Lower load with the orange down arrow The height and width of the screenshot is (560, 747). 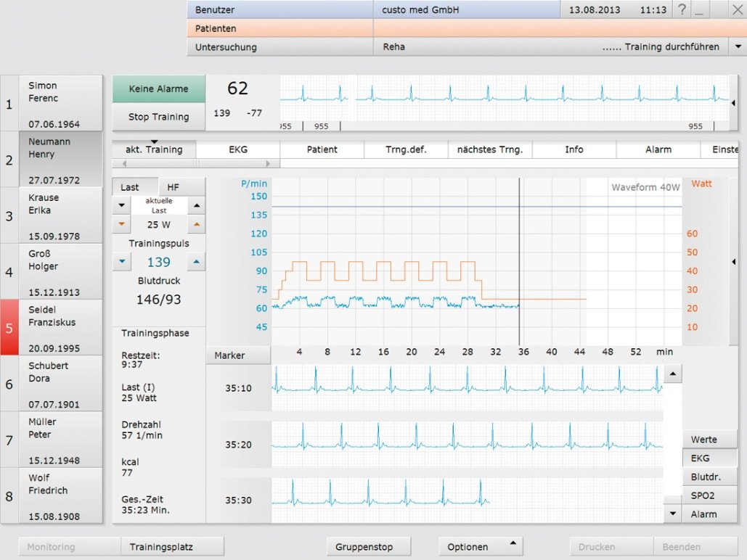pyautogui.click(x=121, y=224)
